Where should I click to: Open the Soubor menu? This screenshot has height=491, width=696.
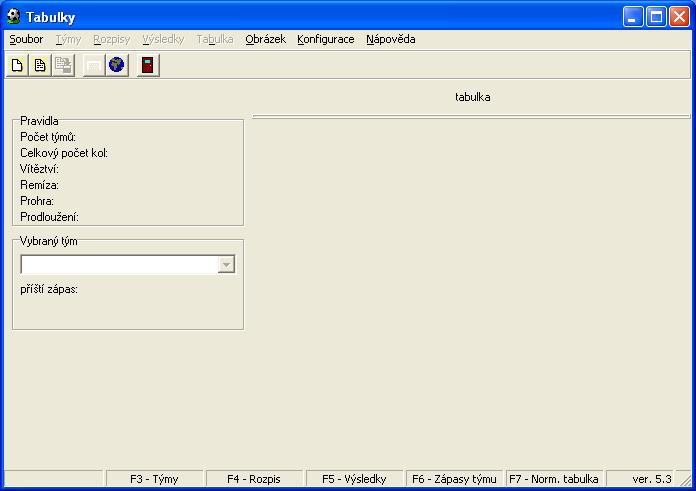click(26, 40)
